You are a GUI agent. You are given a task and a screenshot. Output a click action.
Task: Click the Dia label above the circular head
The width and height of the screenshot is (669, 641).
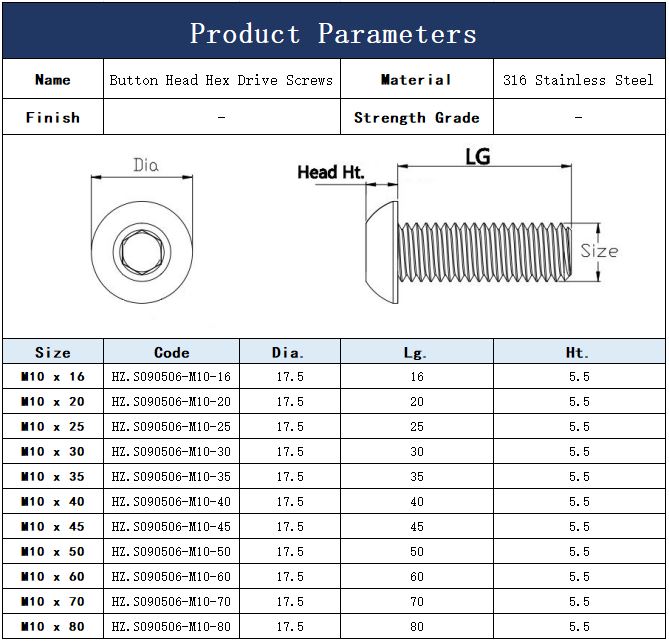click(146, 165)
